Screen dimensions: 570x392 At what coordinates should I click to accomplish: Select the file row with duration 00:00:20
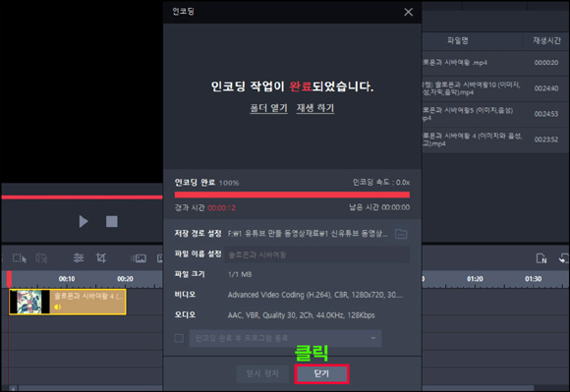496,63
